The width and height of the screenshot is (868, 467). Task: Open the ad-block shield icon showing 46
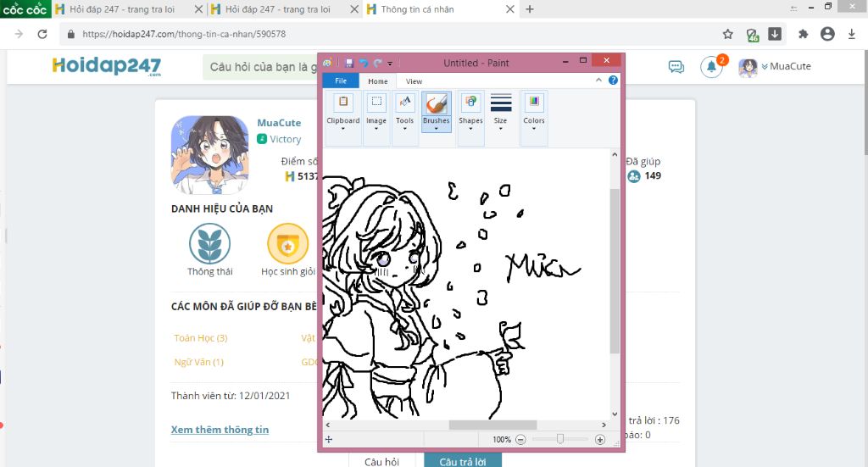point(753,35)
